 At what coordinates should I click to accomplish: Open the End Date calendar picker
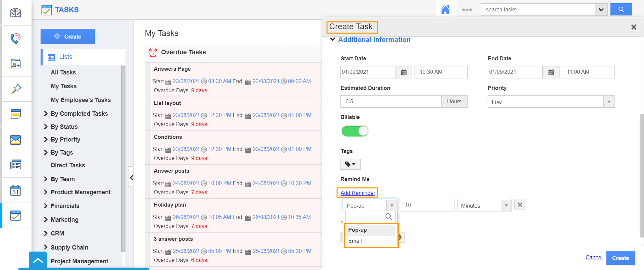[x=551, y=72]
